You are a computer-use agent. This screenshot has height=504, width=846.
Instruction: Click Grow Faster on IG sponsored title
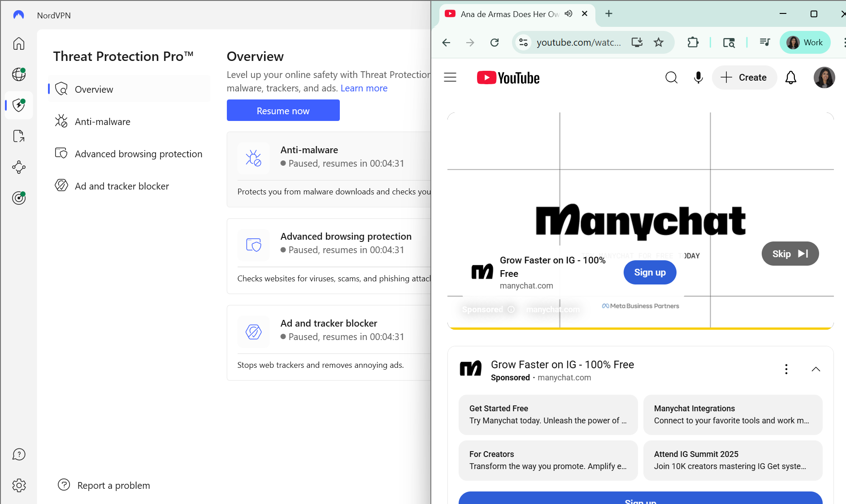(562, 365)
